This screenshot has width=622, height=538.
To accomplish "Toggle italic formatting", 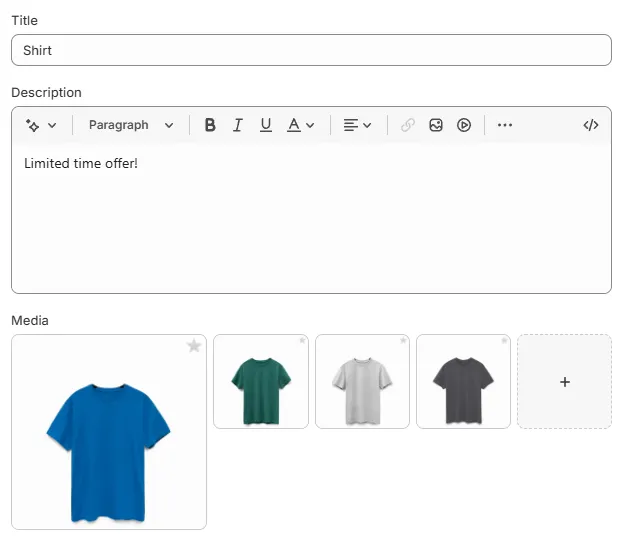I will point(238,125).
